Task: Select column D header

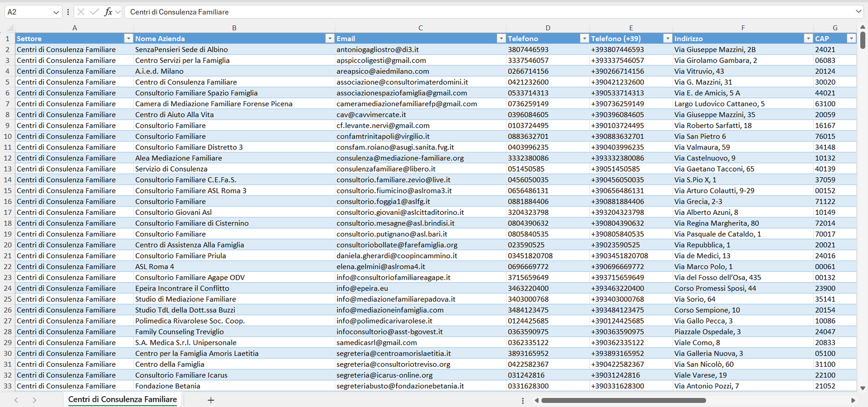Action: tap(547, 28)
